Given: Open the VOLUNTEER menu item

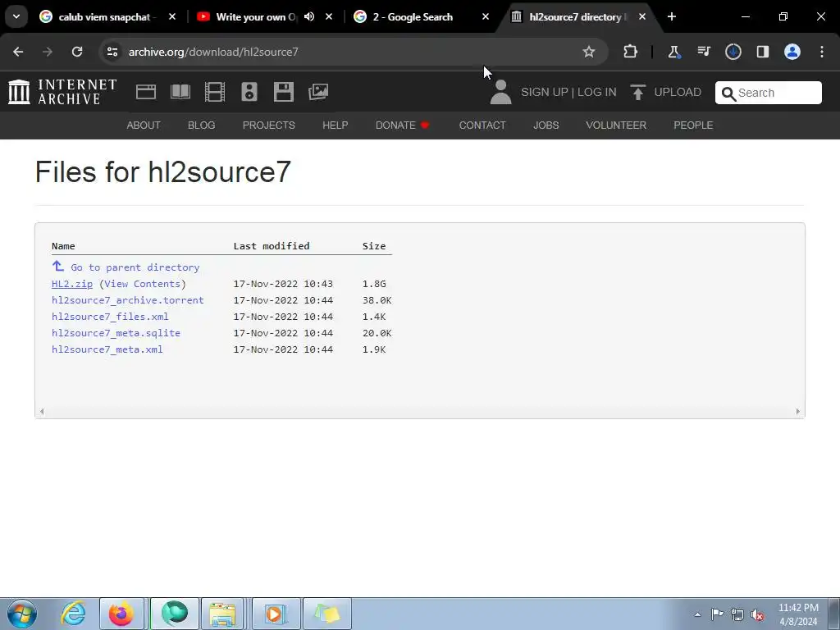Looking at the screenshot, I should [x=616, y=126].
